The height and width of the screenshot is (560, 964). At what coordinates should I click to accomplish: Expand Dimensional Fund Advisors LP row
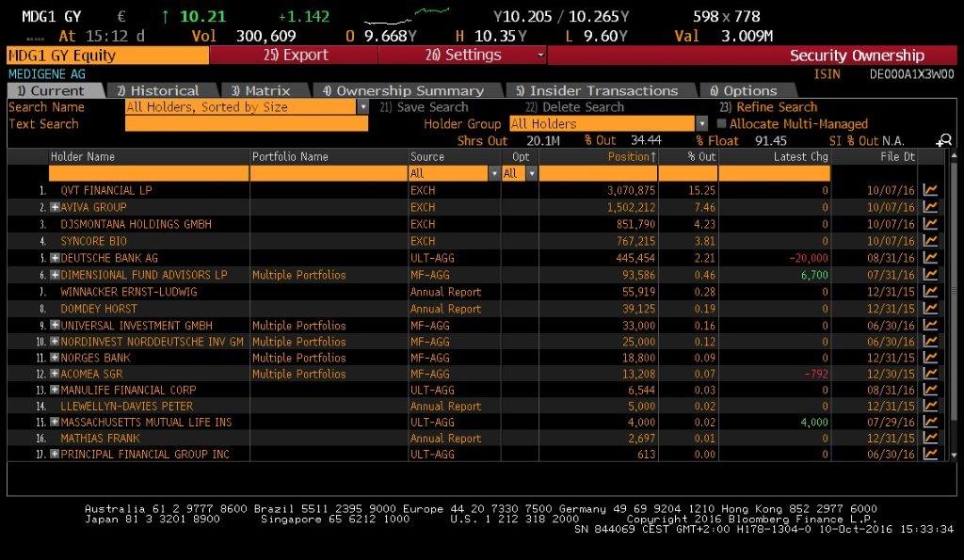55,275
